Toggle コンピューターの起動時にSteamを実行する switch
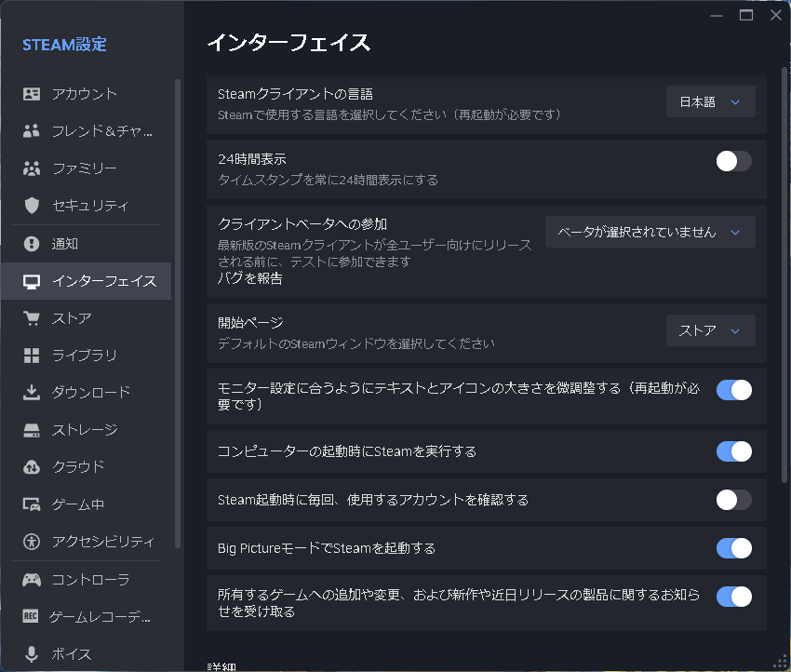Viewport: 791px width, 672px height. tap(734, 451)
